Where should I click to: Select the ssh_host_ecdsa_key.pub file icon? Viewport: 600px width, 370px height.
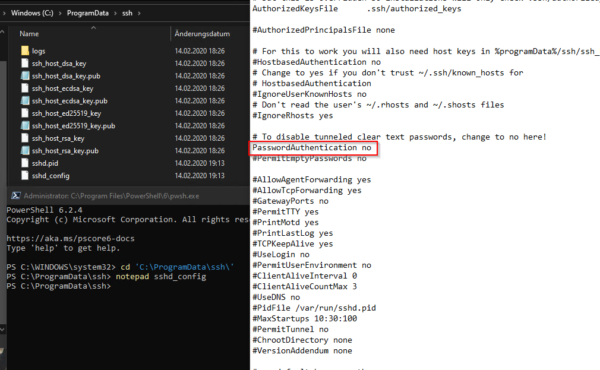coord(25,101)
